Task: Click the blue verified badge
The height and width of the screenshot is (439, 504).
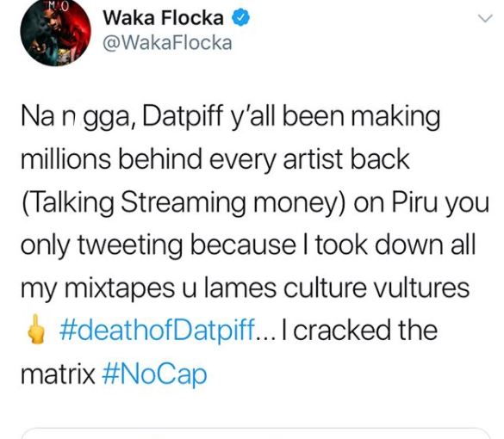Action: tap(241, 17)
